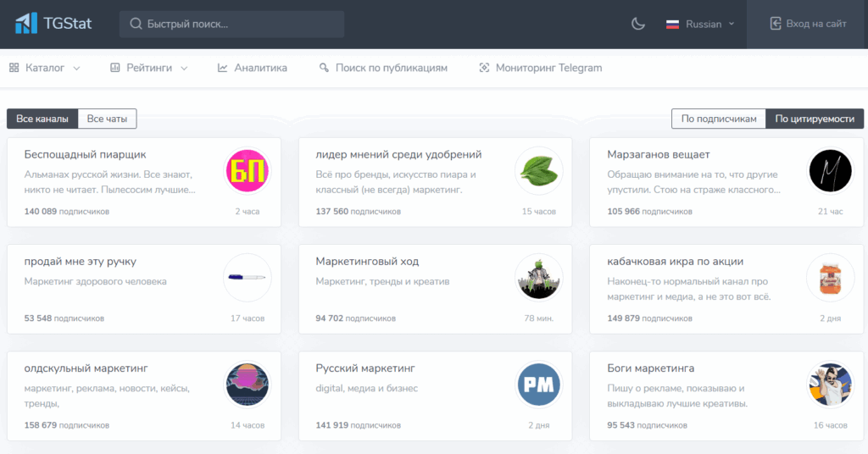Open the Марзаганов вещает channel title

click(658, 155)
